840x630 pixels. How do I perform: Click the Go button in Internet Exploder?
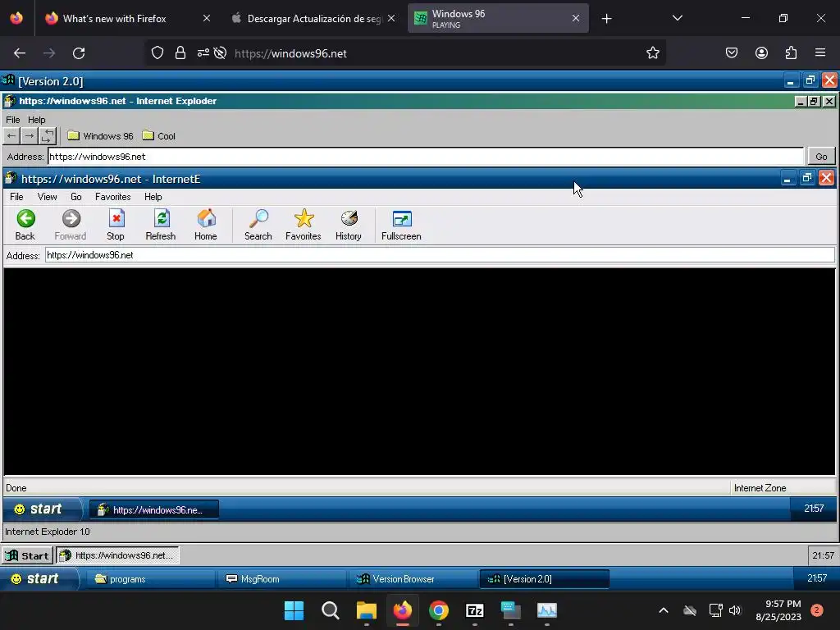click(x=821, y=157)
